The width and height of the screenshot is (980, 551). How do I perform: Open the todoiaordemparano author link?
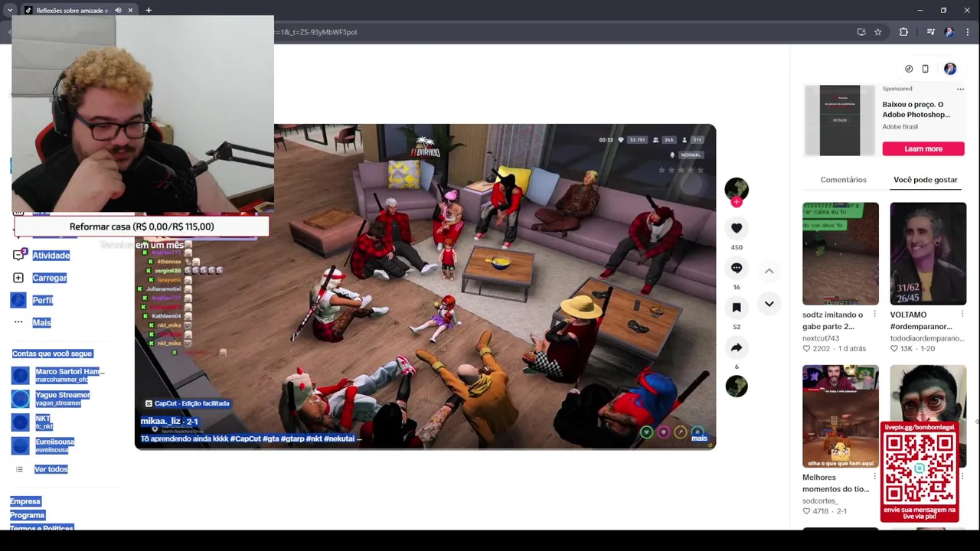coord(926,338)
